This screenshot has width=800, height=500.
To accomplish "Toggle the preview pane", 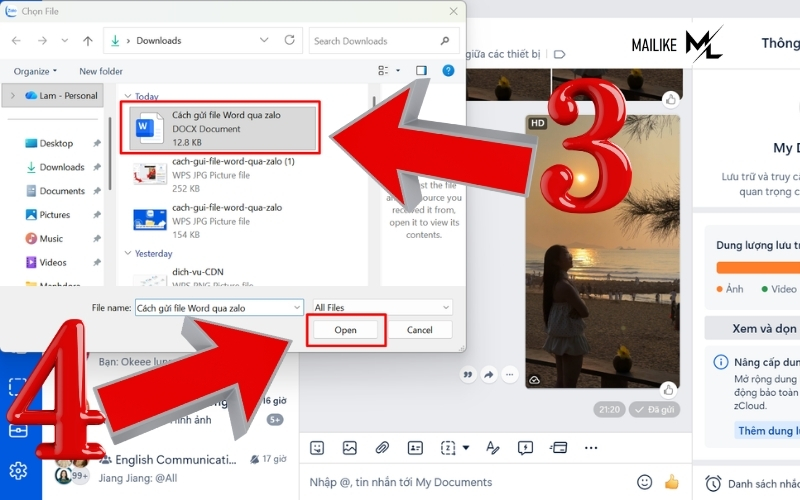I will click(421, 70).
